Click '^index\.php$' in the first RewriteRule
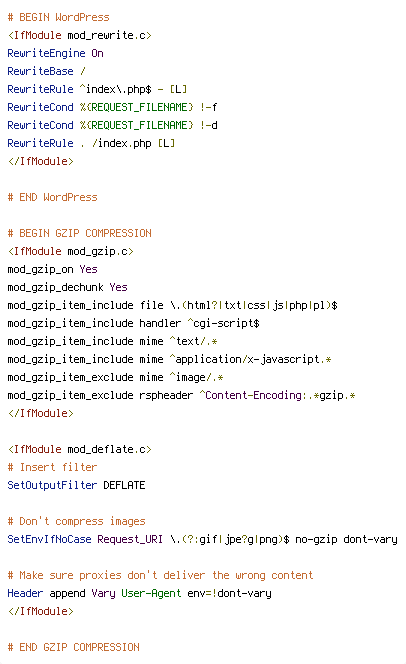406x664 pixels. 115,89
